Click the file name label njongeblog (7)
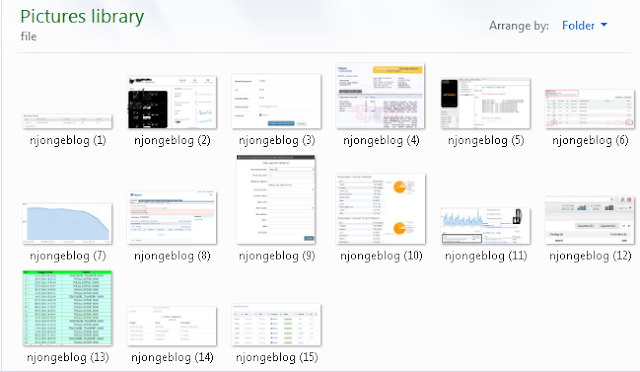The height and width of the screenshot is (372, 640). click(x=68, y=256)
